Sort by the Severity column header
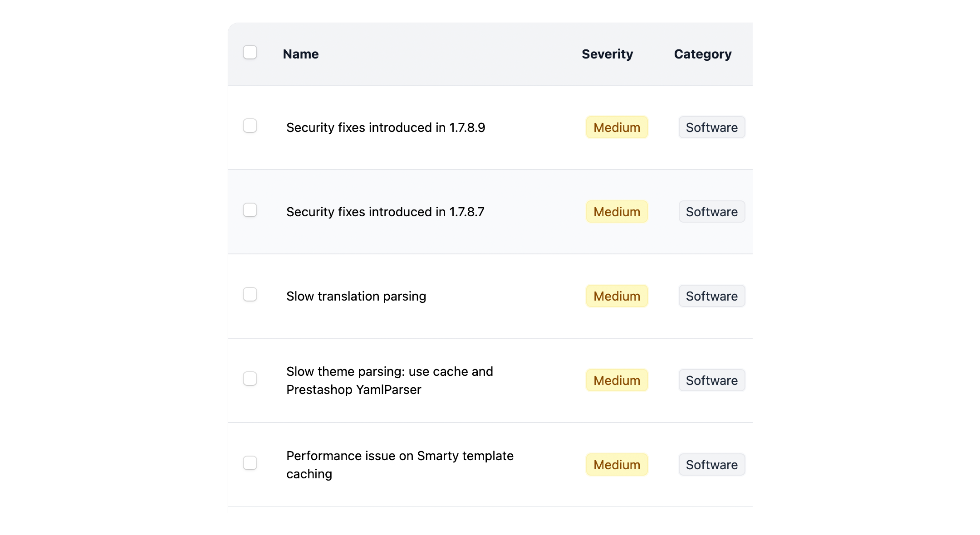Screen dimensions: 980x535 [607, 54]
